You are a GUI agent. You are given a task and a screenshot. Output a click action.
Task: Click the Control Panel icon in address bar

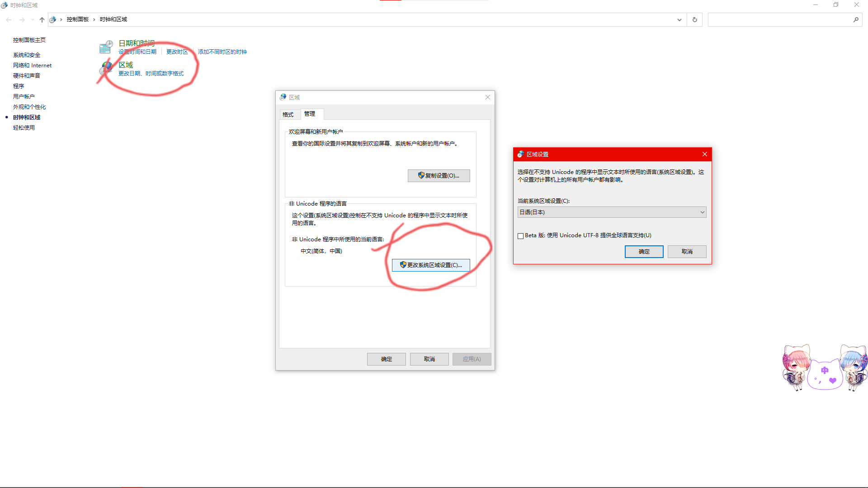tap(53, 20)
